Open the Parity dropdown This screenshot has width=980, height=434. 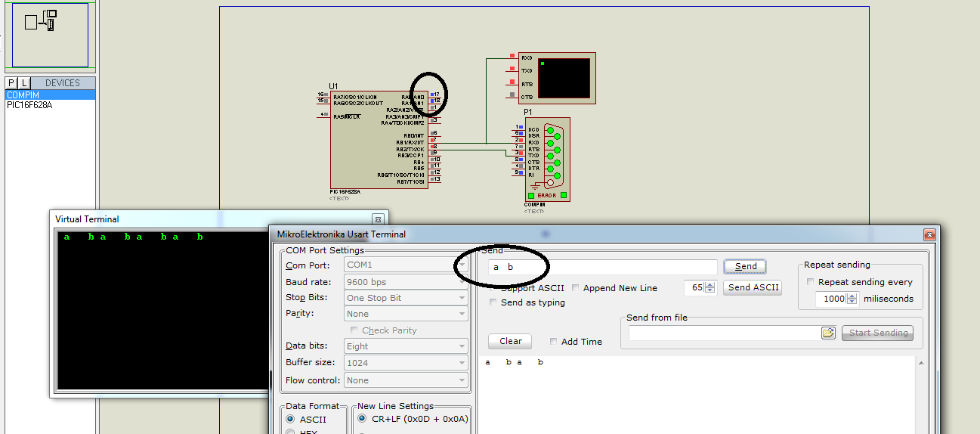[x=406, y=314]
